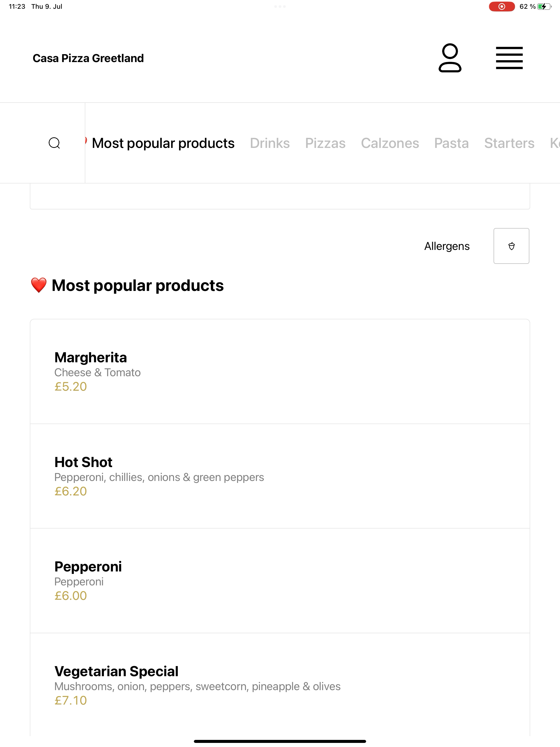Tap the red heart beside section heading
Viewport: 560px width, 747px height.
point(39,285)
